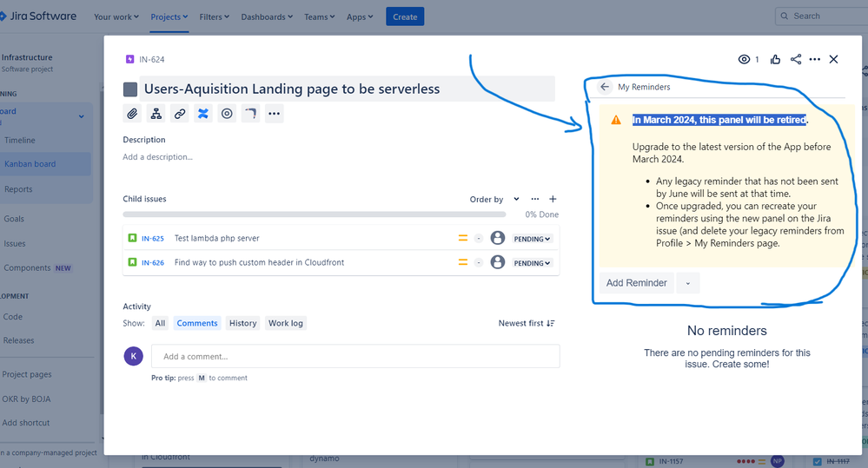This screenshot has height=468, width=868.
Task: Click the target goal circle icon
Action: click(227, 114)
